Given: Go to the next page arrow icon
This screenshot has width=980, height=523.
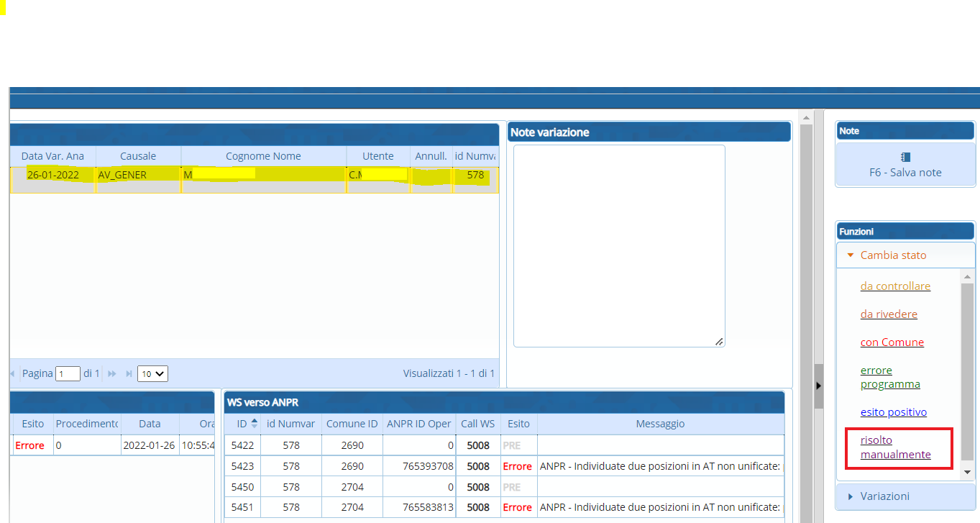Looking at the screenshot, I should 112,373.
